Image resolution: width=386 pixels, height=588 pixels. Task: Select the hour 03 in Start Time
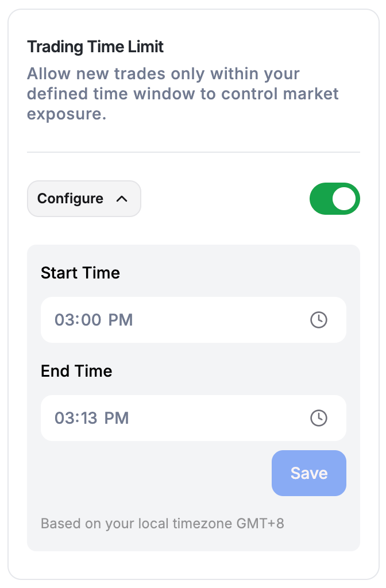coord(64,320)
